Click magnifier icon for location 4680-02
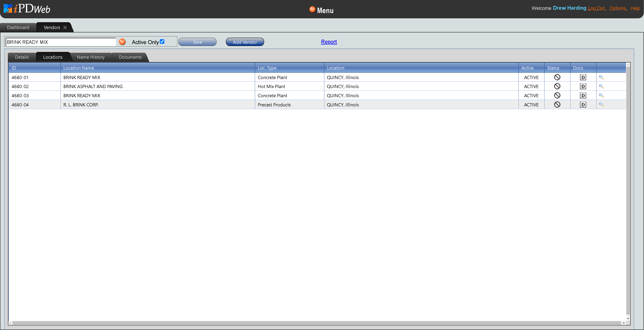This screenshot has width=644, height=330. 601,86
